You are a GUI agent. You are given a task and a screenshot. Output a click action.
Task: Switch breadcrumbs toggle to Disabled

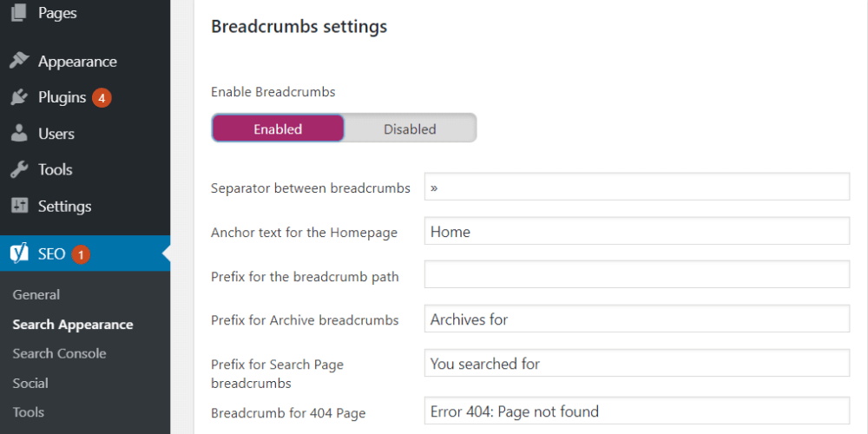(x=410, y=128)
